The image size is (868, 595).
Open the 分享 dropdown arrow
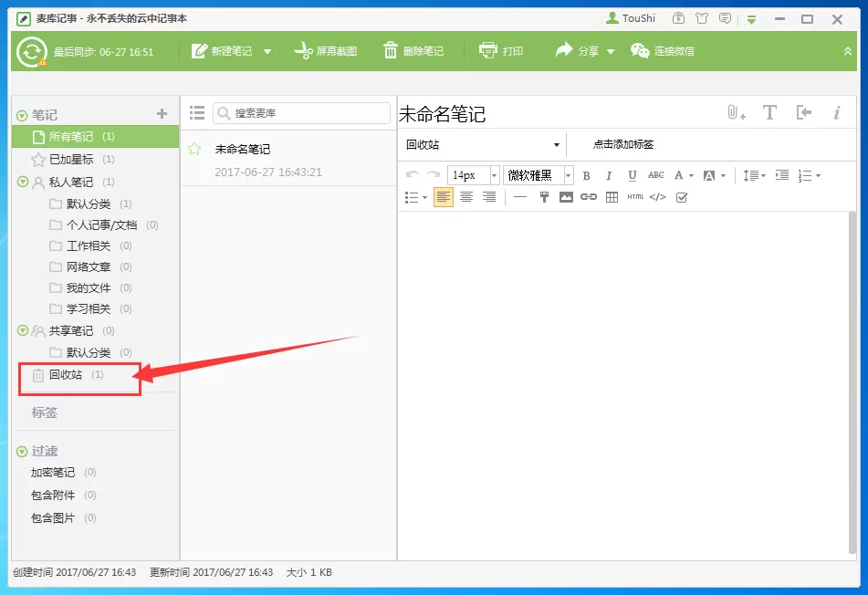pyautogui.click(x=611, y=51)
